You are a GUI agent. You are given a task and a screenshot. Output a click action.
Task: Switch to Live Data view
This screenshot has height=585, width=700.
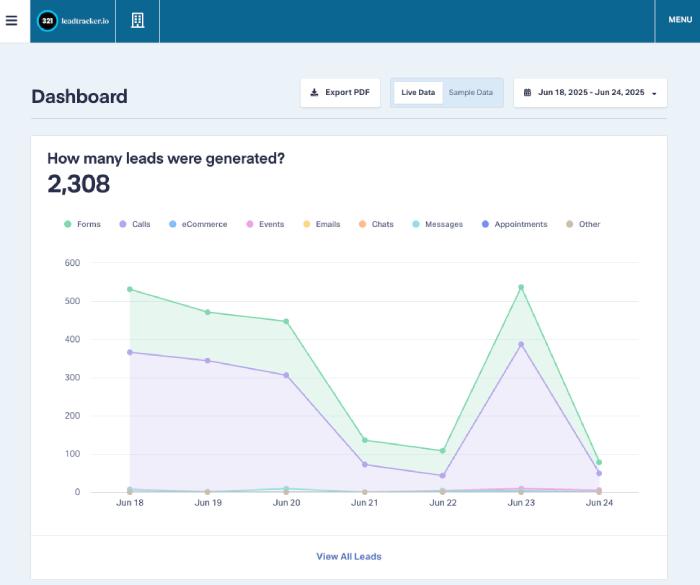418,93
